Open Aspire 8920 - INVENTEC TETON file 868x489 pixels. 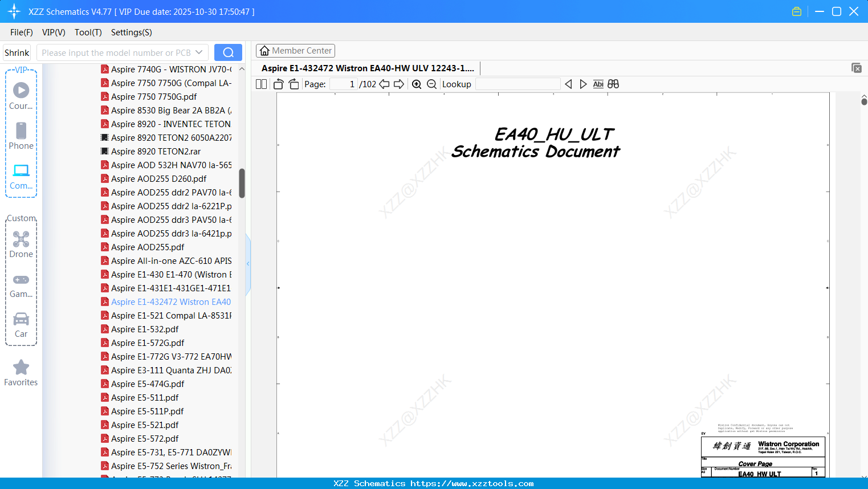tap(166, 124)
